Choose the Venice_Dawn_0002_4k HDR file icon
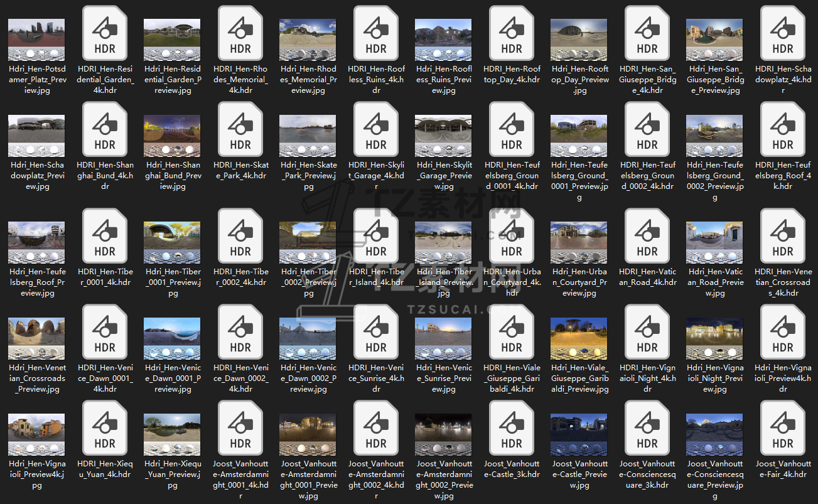This screenshot has height=504, width=818. coord(240,333)
